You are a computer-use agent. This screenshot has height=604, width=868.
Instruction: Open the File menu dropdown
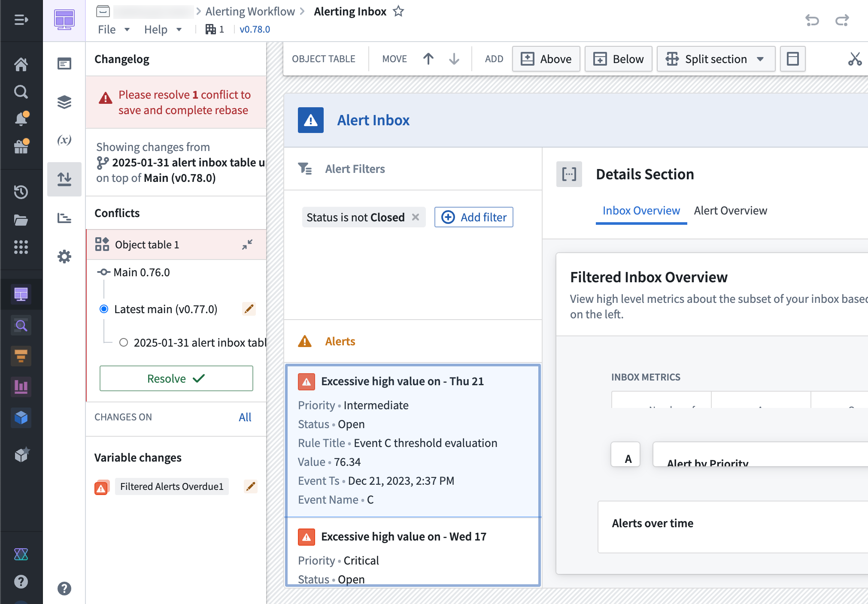(x=113, y=29)
